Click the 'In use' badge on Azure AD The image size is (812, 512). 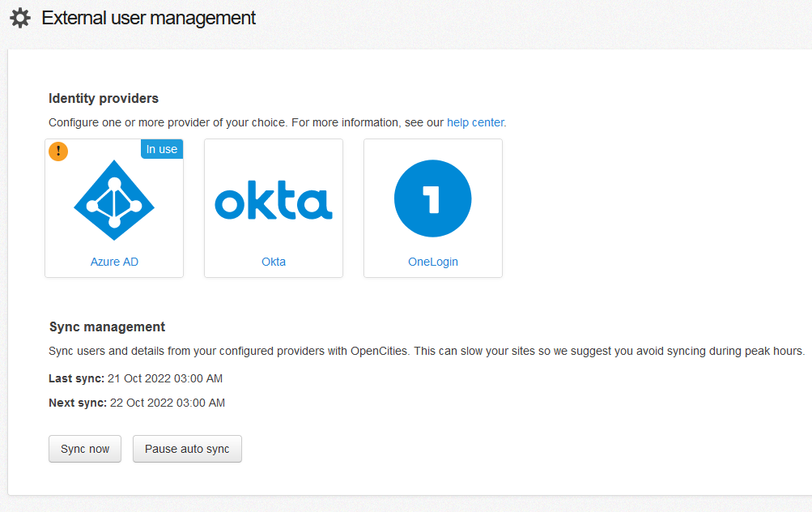point(161,148)
